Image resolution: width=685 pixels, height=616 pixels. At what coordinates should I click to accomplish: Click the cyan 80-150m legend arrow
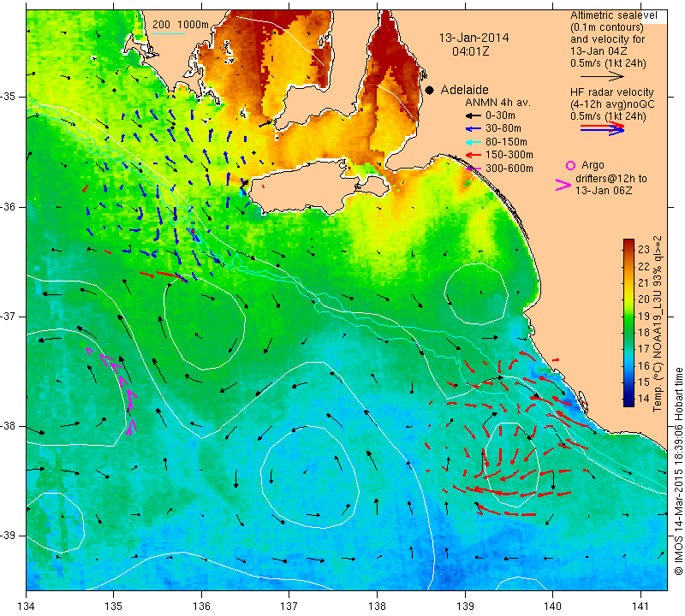pyautogui.click(x=473, y=142)
